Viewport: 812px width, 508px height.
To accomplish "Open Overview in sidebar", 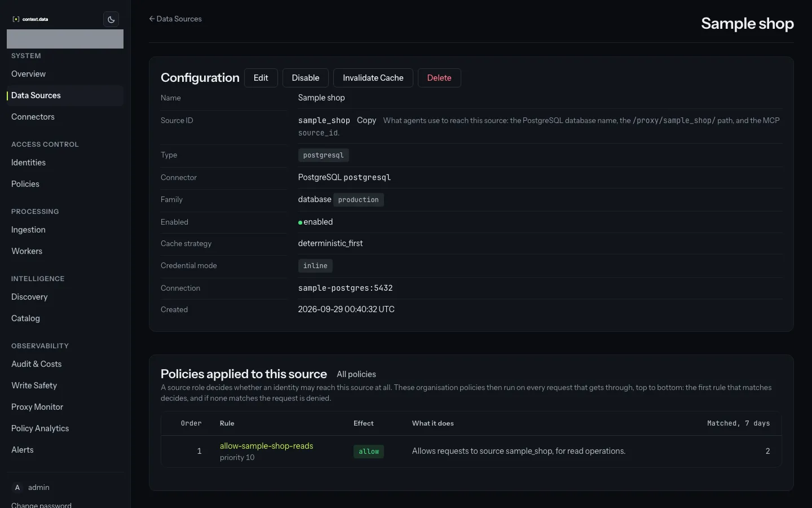I will (x=65, y=74).
